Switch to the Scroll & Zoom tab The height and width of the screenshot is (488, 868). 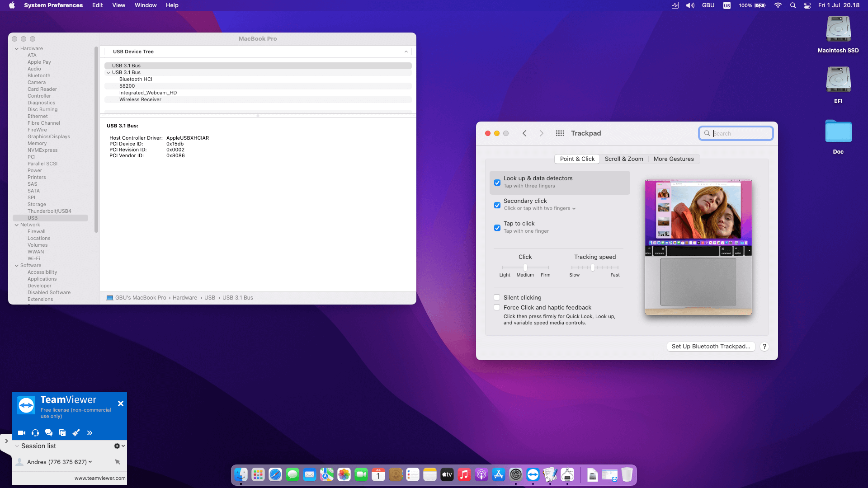tap(624, 159)
